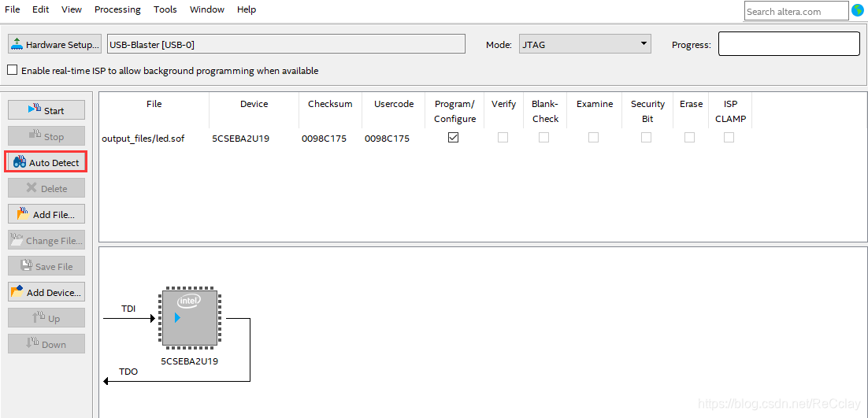868x418 pixels.
Task: Click the Change File button
Action: (46, 240)
